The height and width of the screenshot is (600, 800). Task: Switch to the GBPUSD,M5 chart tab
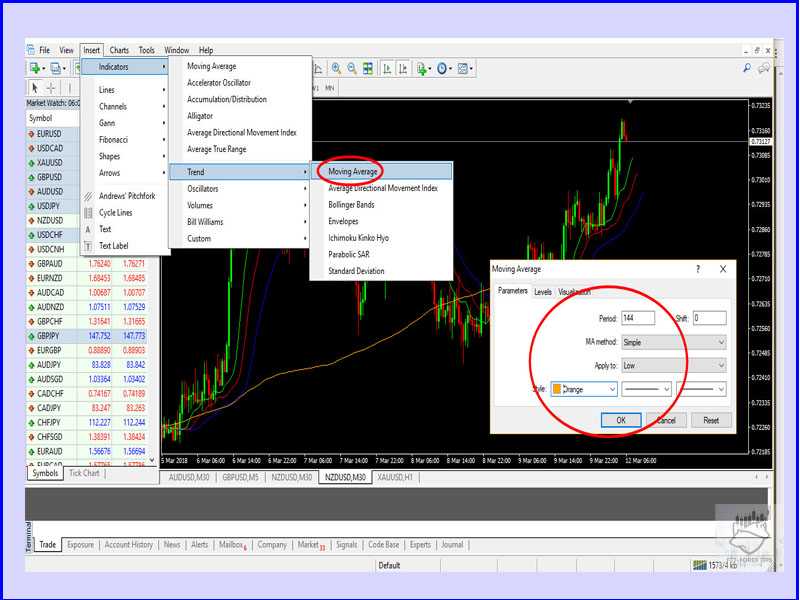point(240,478)
